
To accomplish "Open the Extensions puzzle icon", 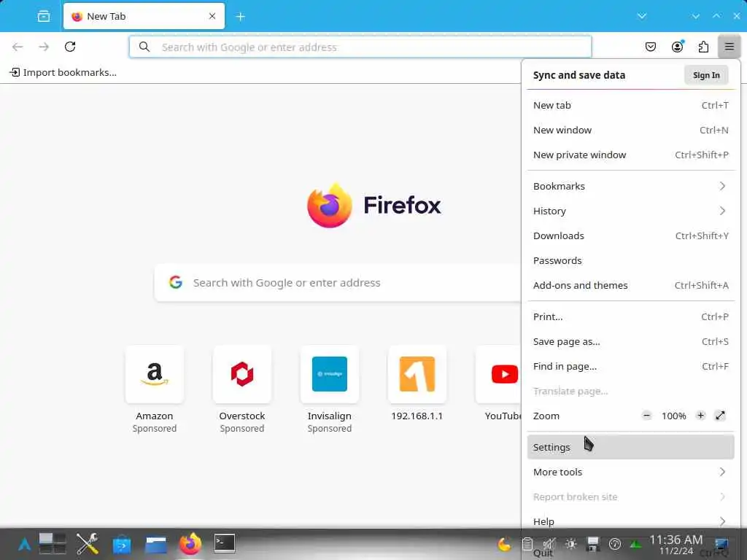I will 703,47.
